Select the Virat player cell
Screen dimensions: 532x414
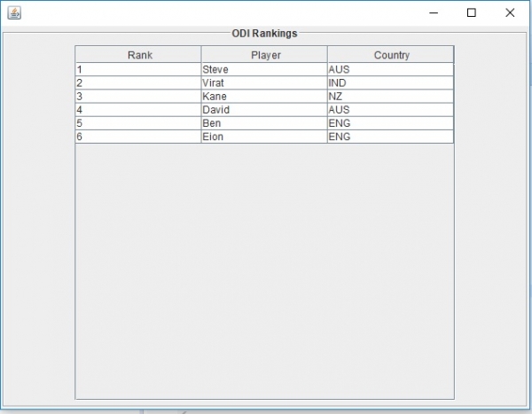click(264, 83)
